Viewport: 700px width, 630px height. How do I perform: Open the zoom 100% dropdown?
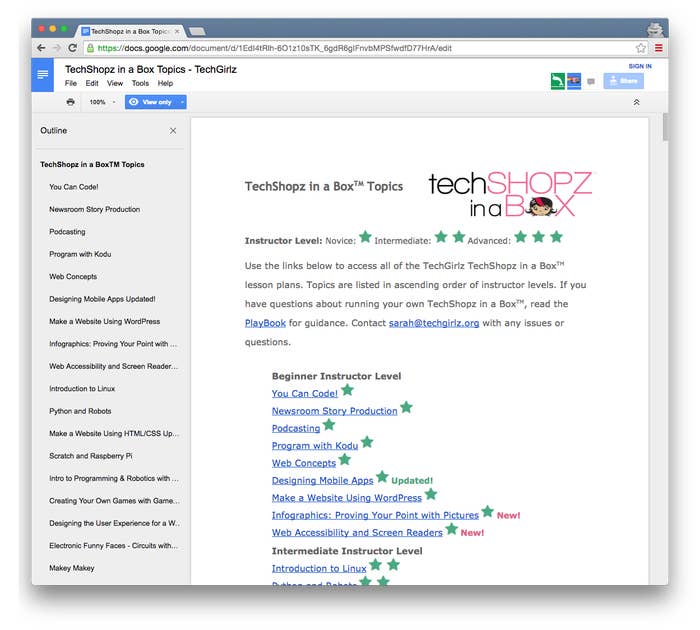(x=102, y=102)
